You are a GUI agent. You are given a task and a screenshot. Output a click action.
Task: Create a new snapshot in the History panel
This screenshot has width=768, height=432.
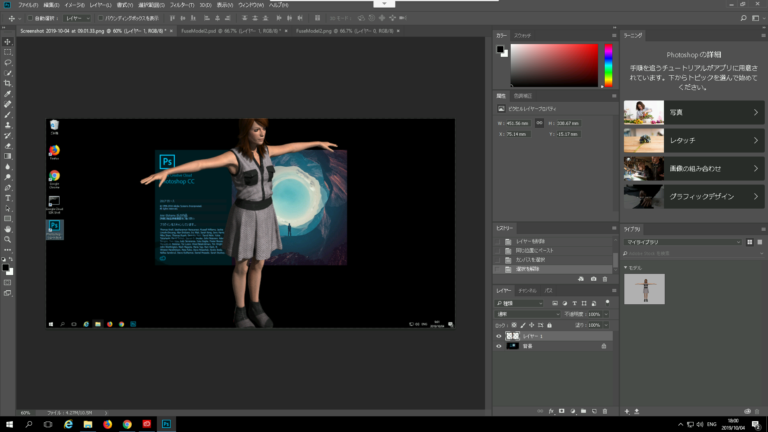pyautogui.click(x=594, y=279)
